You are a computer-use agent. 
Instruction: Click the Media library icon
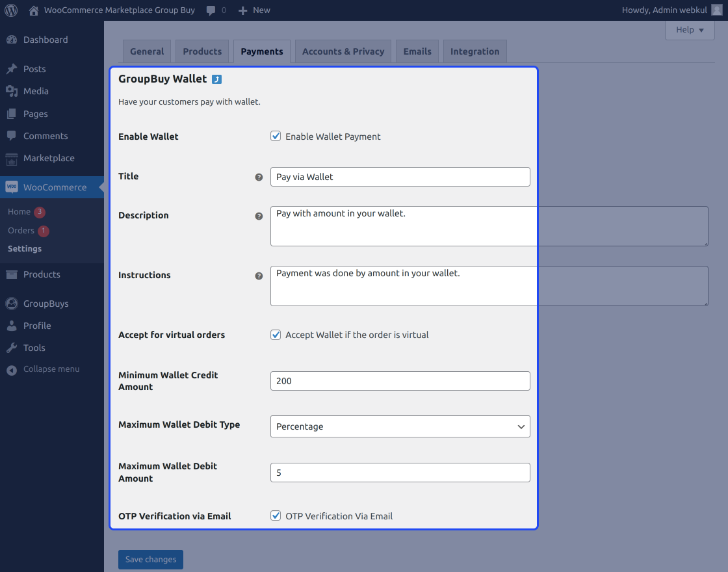coord(12,92)
